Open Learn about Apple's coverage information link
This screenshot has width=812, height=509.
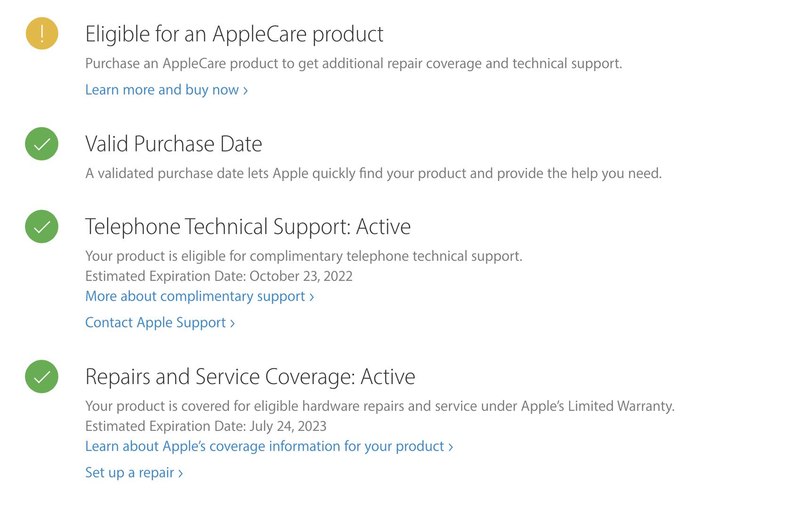tap(269, 446)
